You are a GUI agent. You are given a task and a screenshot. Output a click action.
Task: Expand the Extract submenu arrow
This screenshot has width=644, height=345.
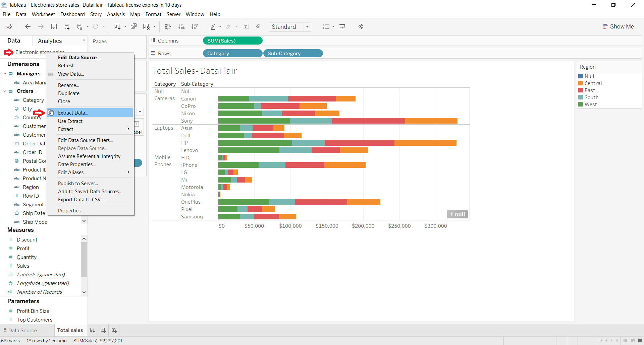[128, 129]
